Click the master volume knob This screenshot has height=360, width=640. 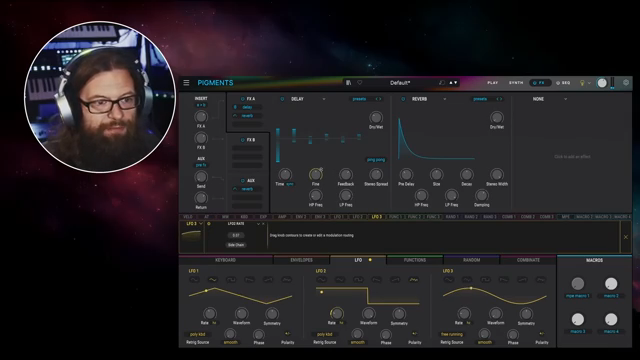[602, 83]
